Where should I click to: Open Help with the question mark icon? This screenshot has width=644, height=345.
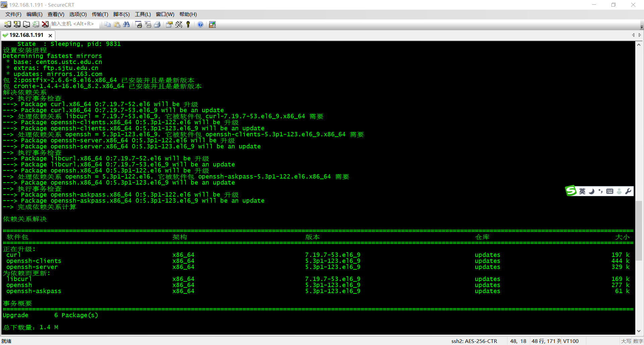point(200,24)
